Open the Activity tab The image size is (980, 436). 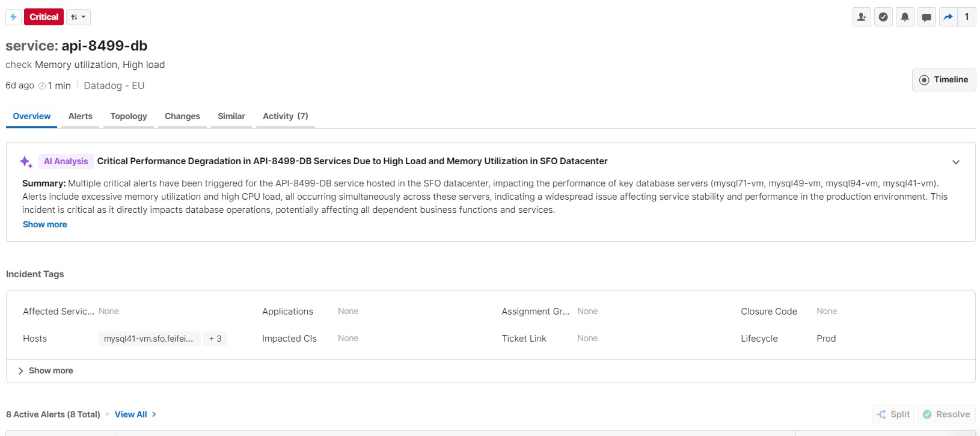tap(284, 116)
